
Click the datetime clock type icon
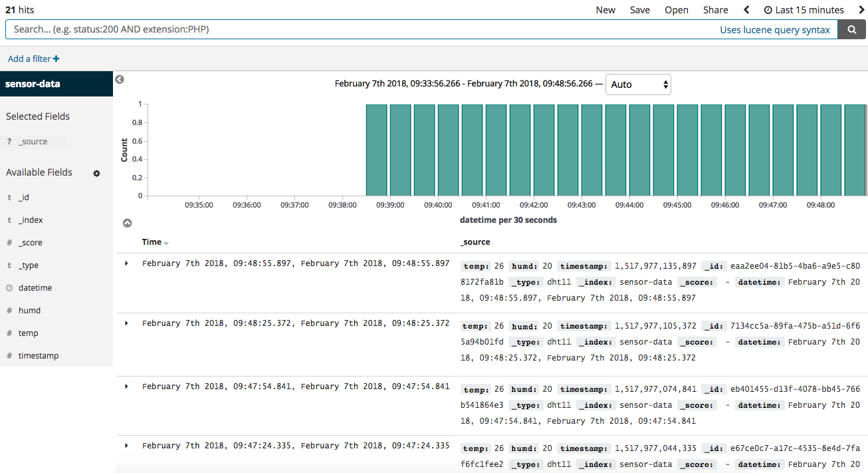coord(9,288)
